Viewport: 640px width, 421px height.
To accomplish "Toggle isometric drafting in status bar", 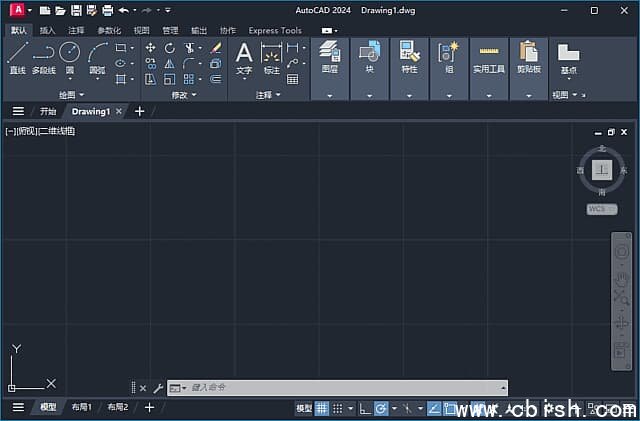I will (x=407, y=408).
